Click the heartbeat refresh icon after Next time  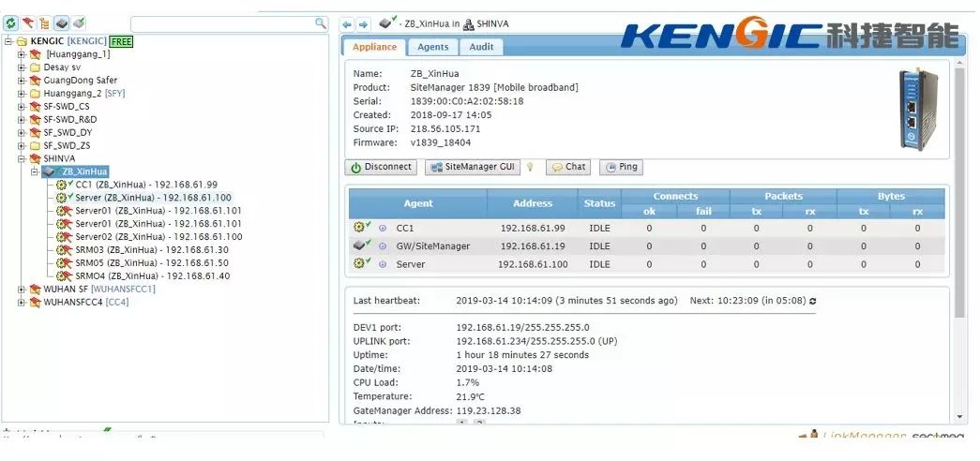coord(812,301)
